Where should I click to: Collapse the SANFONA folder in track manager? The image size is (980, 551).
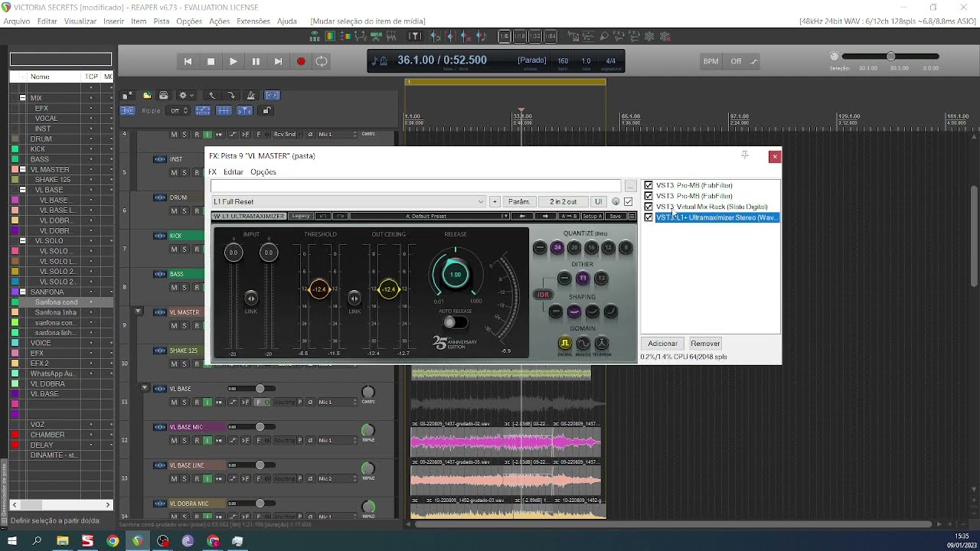(22, 292)
